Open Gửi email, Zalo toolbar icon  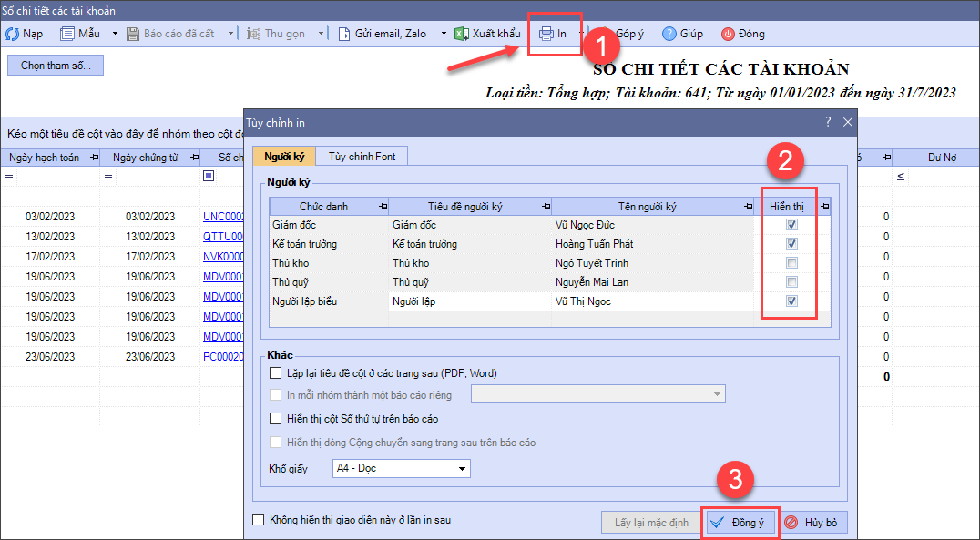[x=344, y=34]
